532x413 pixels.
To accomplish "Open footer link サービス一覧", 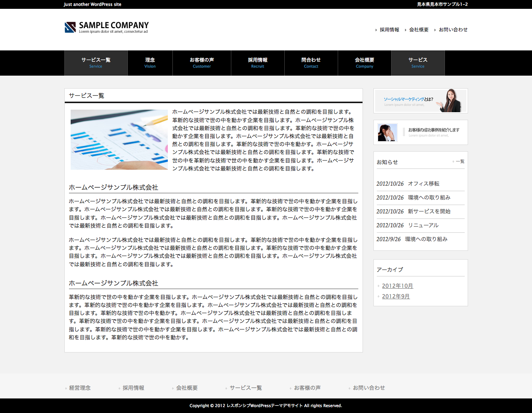I will tap(246, 388).
